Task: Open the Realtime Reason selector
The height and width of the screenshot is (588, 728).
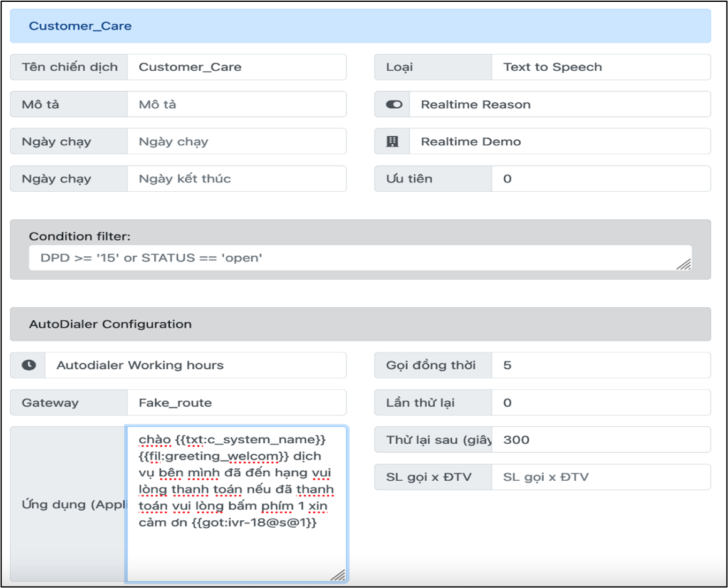Action: click(x=559, y=105)
